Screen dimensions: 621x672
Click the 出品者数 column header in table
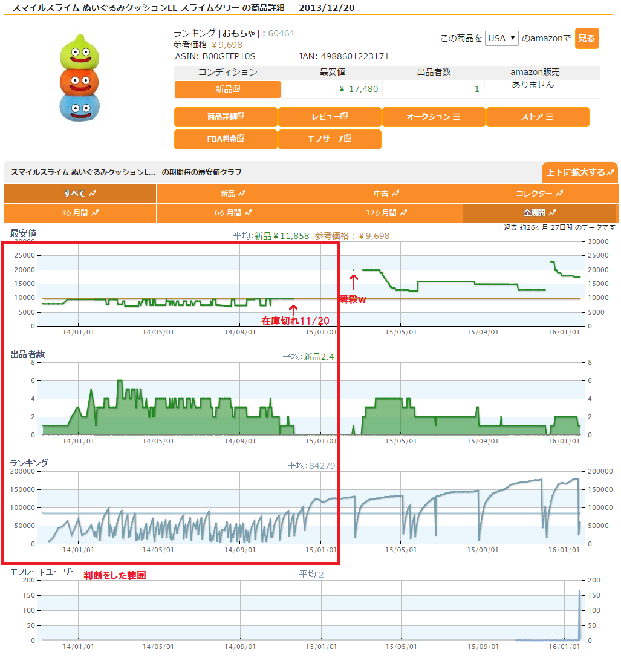434,72
